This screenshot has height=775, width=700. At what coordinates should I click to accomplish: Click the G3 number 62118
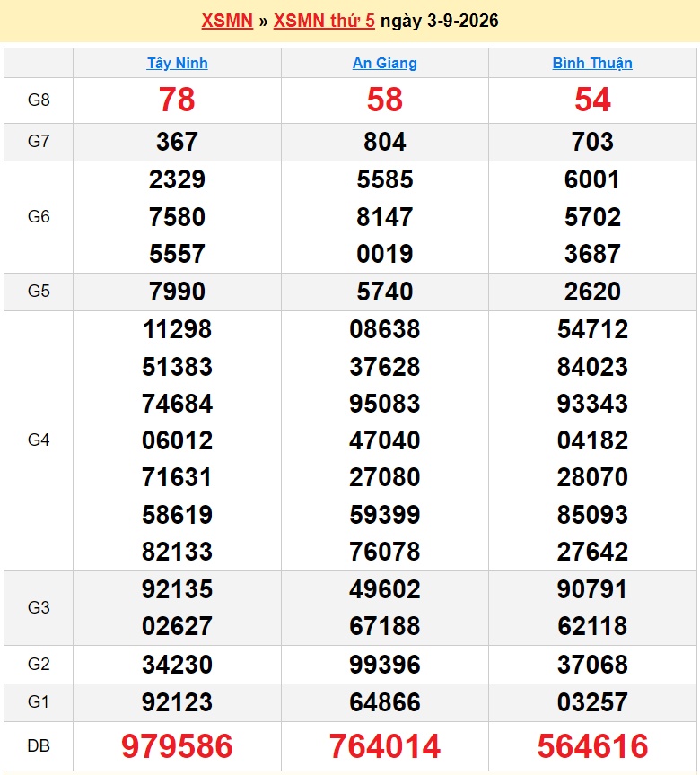pos(592,626)
